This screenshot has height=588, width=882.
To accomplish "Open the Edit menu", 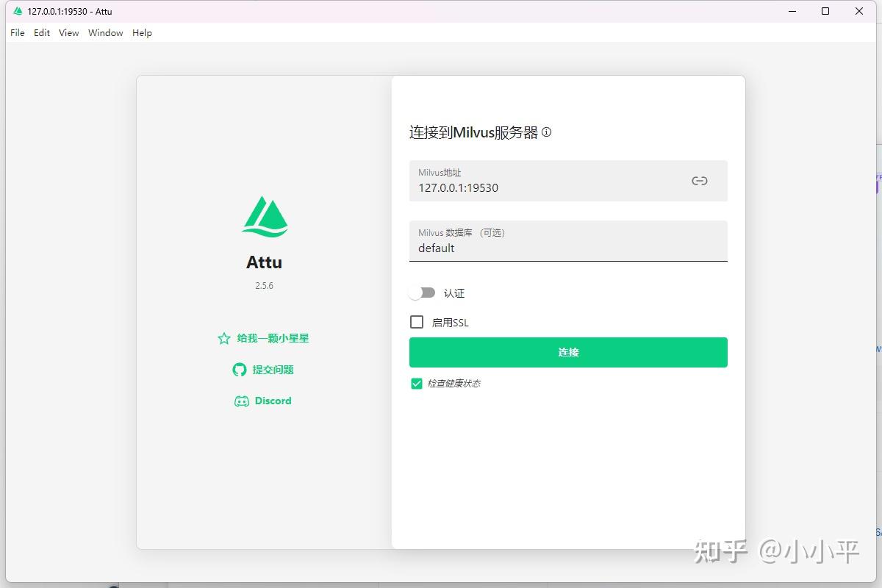I will pos(41,32).
